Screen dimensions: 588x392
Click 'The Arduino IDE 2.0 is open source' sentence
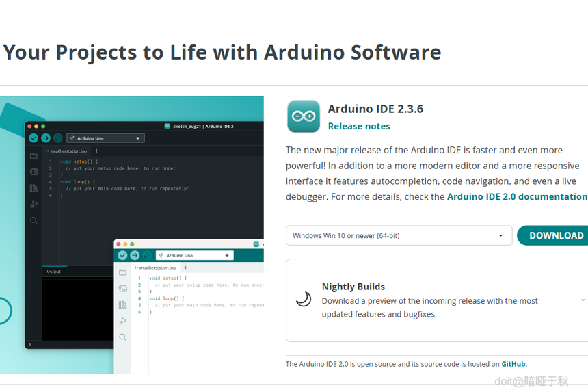[407, 364]
